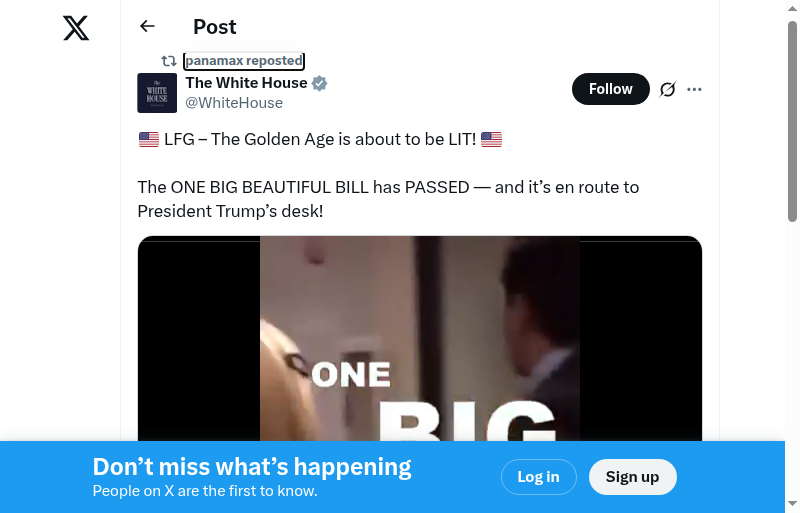This screenshot has height=513, width=800.
Task: Click the 'Don't miss what's happening' banner heading
Action: 252,467
